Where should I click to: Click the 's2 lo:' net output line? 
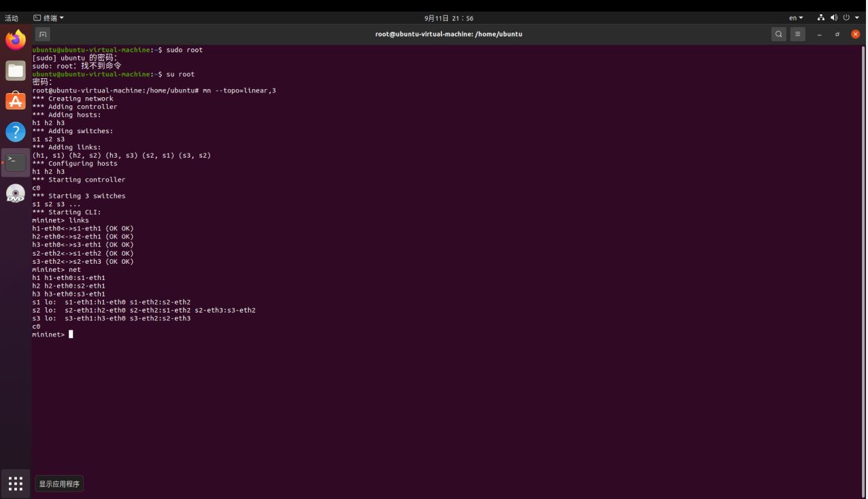tap(144, 310)
